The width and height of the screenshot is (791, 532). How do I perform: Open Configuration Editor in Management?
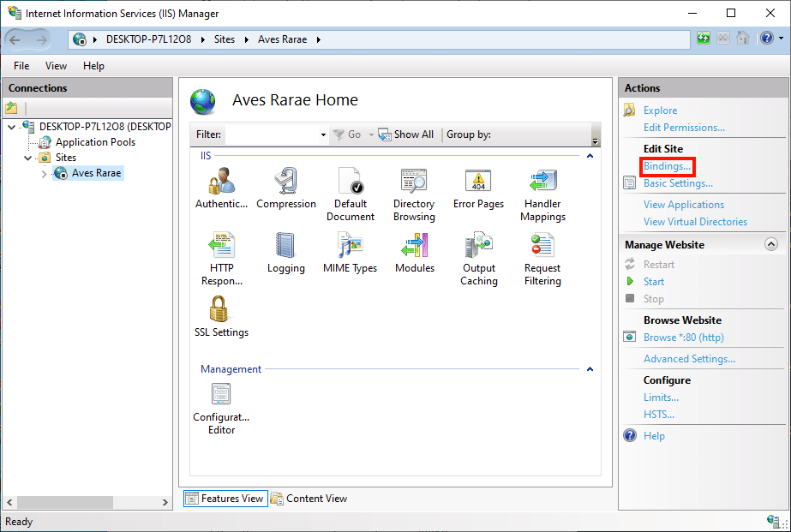click(x=221, y=395)
